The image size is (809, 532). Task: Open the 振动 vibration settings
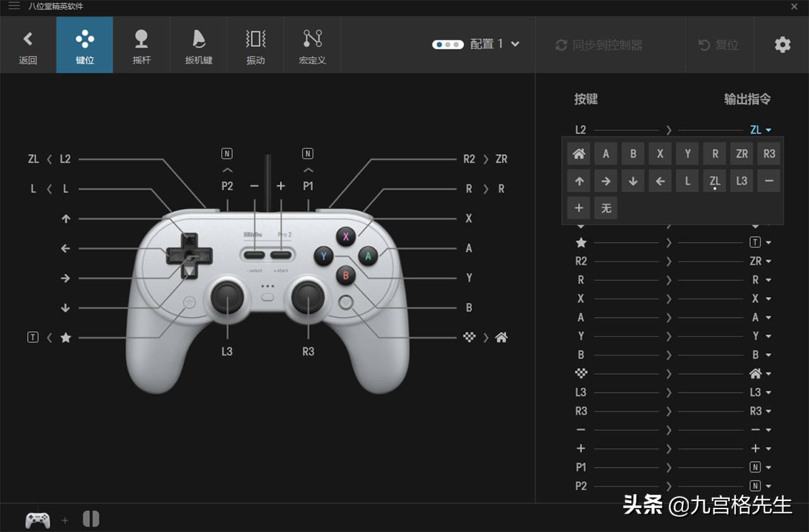255,44
